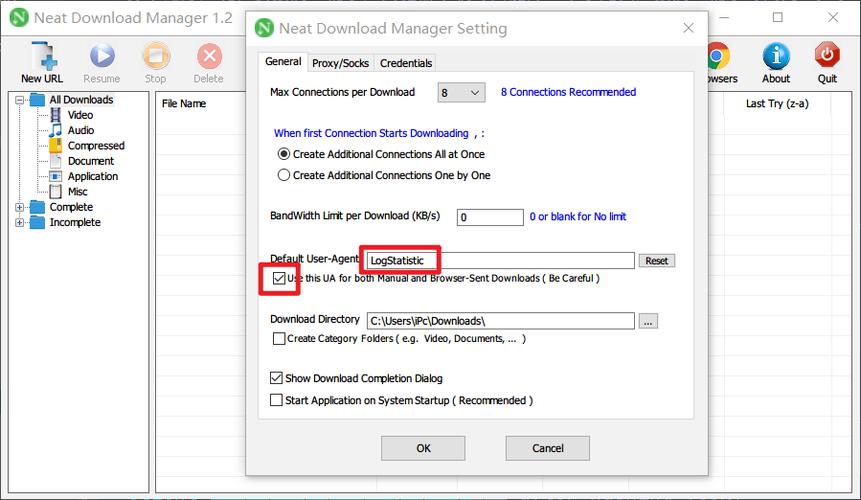Screen dimensions: 861x500
Task: Click the Download Directory path field
Action: pyautogui.click(x=501, y=321)
